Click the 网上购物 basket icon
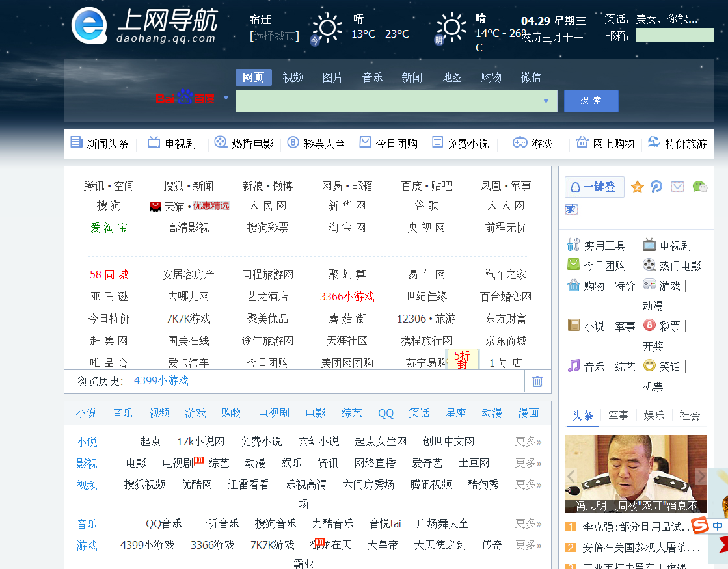The height and width of the screenshot is (569, 728). point(582,142)
